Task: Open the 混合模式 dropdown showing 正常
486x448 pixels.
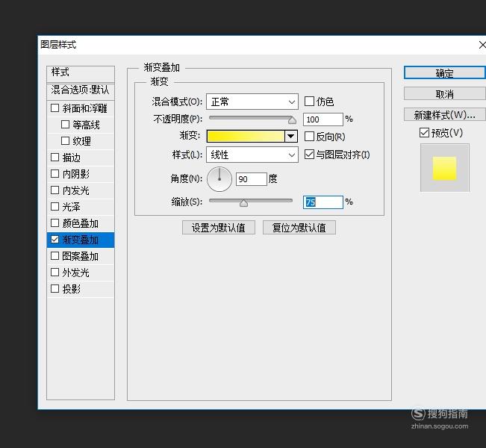Action: (x=252, y=102)
